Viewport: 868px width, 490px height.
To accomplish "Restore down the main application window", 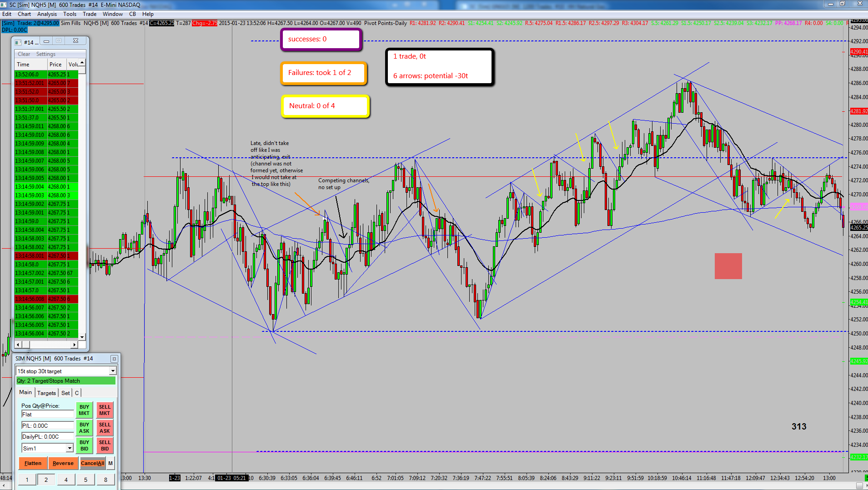I will tap(842, 4).
